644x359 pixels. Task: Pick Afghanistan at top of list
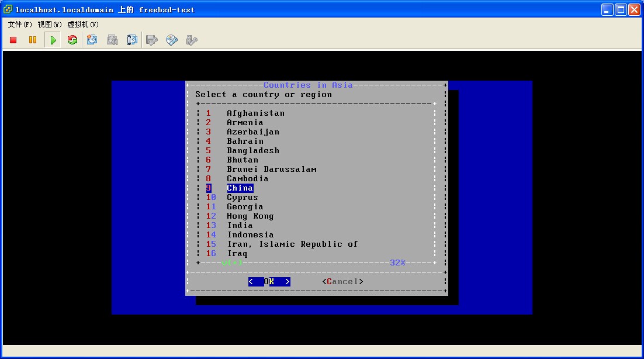(255, 113)
